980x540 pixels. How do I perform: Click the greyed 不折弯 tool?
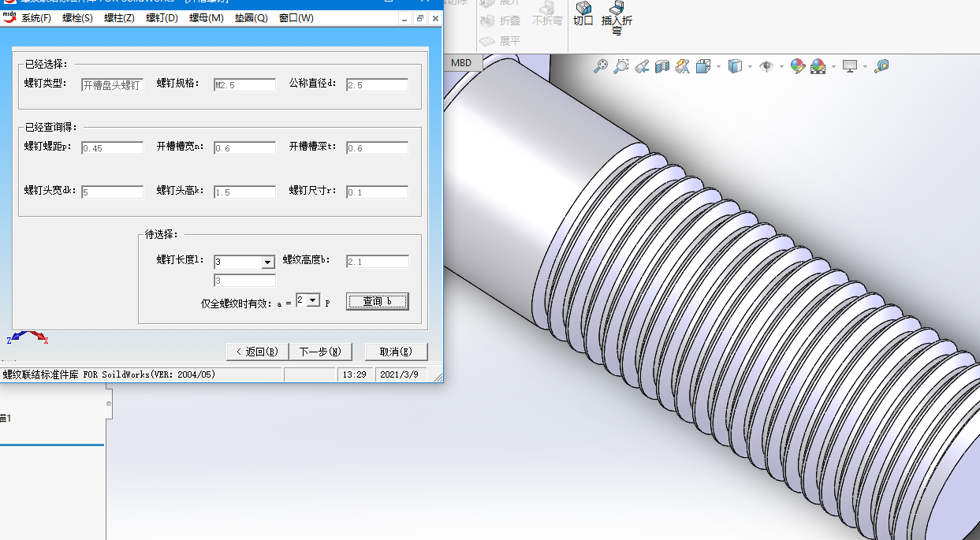tap(547, 14)
